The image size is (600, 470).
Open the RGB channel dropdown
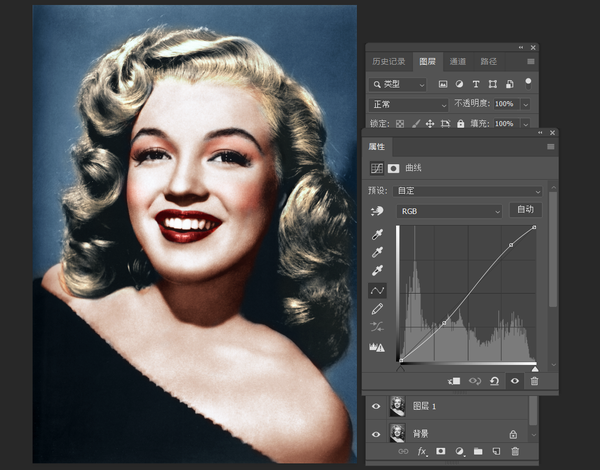(449, 211)
